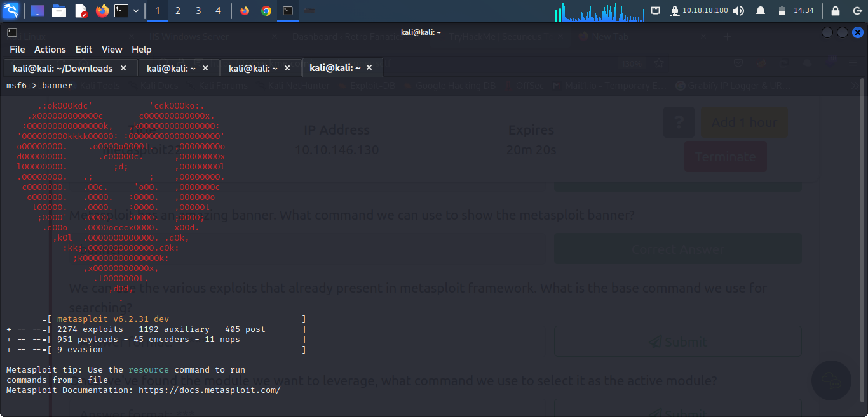This screenshot has height=417, width=868.
Task: Click the 'metasploit v6.2.31-dev' version line
Action: 113,319
